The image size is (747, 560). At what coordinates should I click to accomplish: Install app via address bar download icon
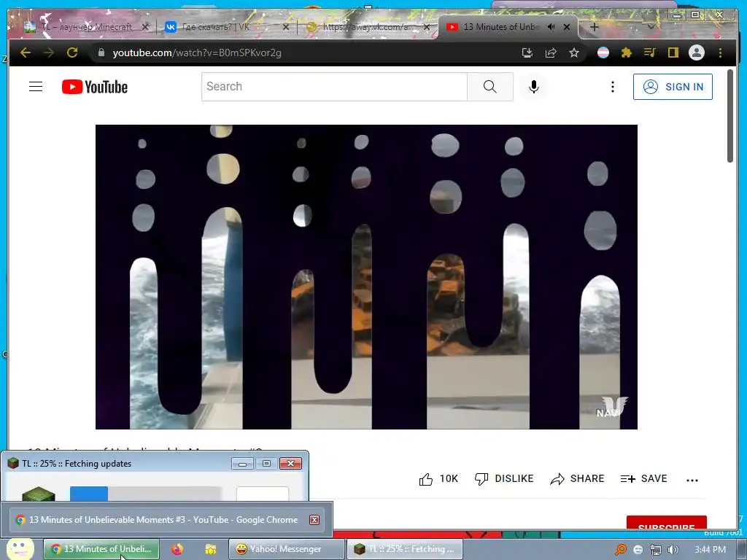click(x=527, y=52)
